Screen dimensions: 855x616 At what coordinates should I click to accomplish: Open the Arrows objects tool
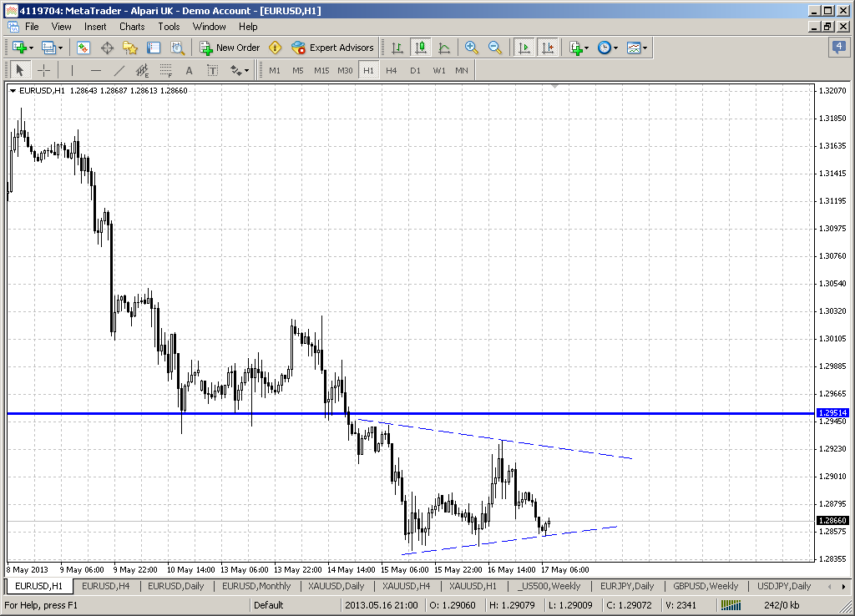[235, 70]
